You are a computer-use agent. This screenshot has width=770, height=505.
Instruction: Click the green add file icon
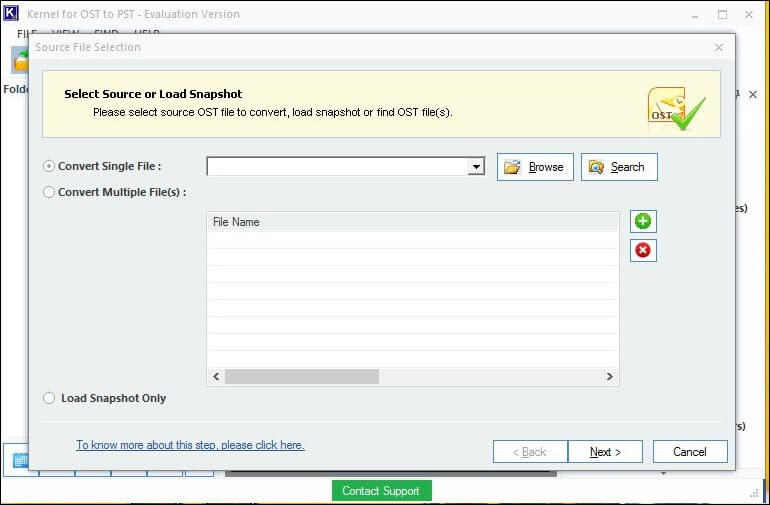[643, 221]
